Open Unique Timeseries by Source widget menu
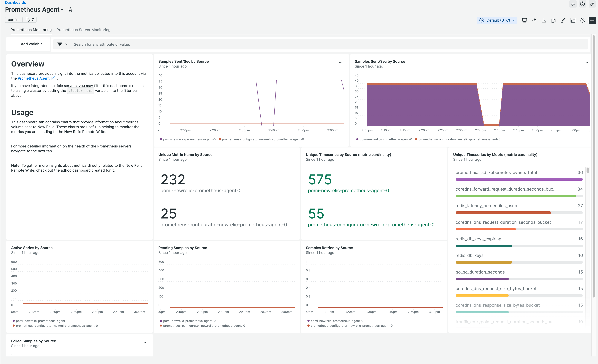The width and height of the screenshot is (598, 364). pyautogui.click(x=439, y=156)
